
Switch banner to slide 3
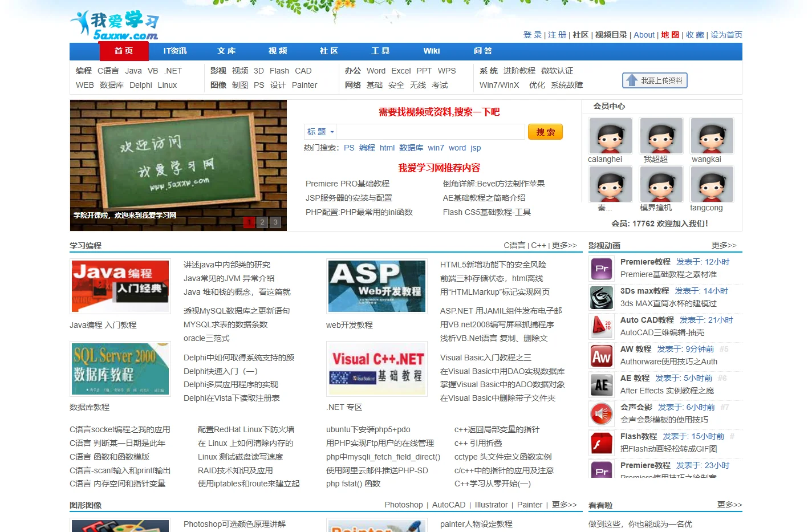pyautogui.click(x=275, y=222)
